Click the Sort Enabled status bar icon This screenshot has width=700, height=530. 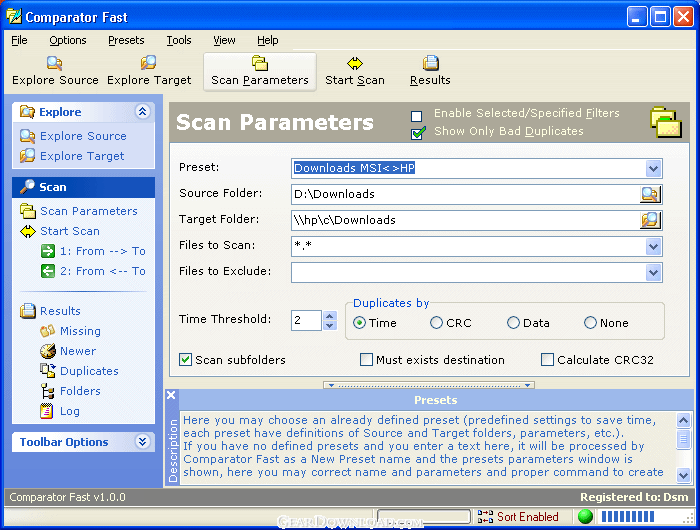point(485,517)
